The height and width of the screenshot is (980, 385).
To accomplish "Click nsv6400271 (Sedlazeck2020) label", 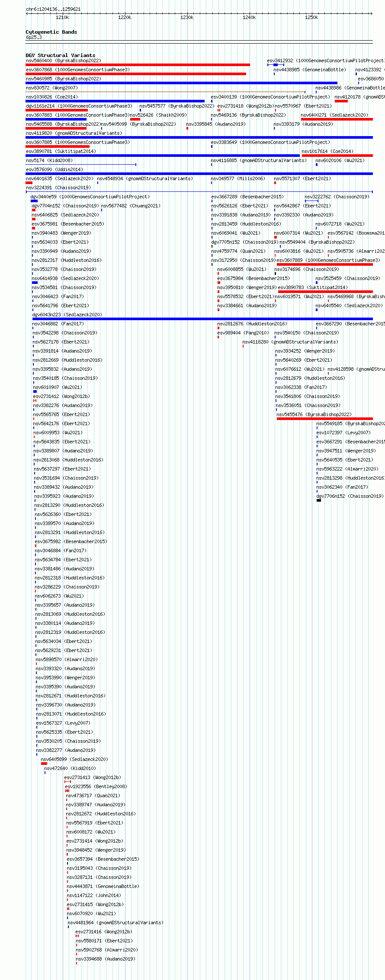I will [334, 115].
